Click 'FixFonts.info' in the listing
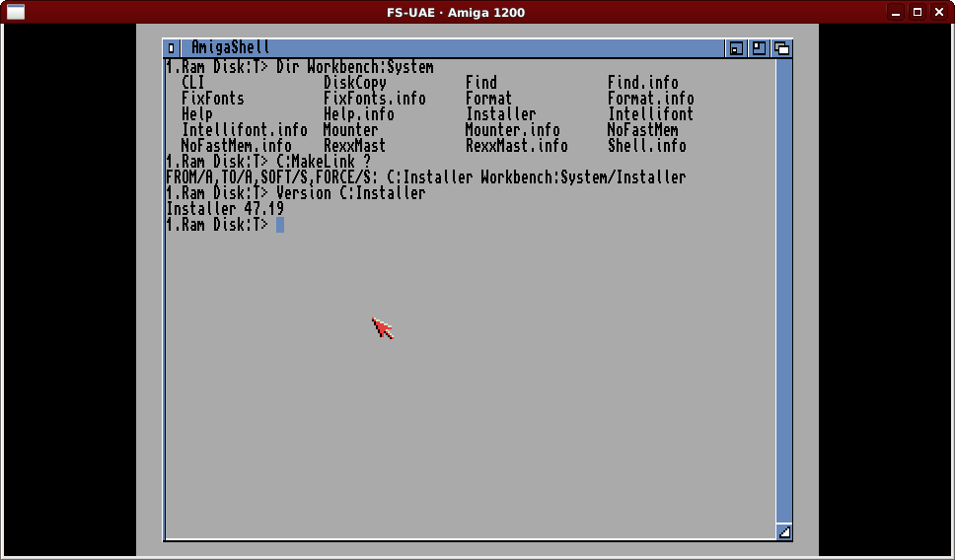955x560 pixels. pyautogui.click(x=375, y=98)
